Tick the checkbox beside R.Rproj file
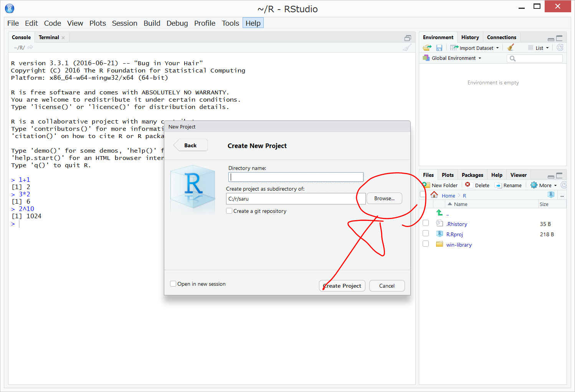This screenshot has height=392, width=575. click(x=426, y=234)
